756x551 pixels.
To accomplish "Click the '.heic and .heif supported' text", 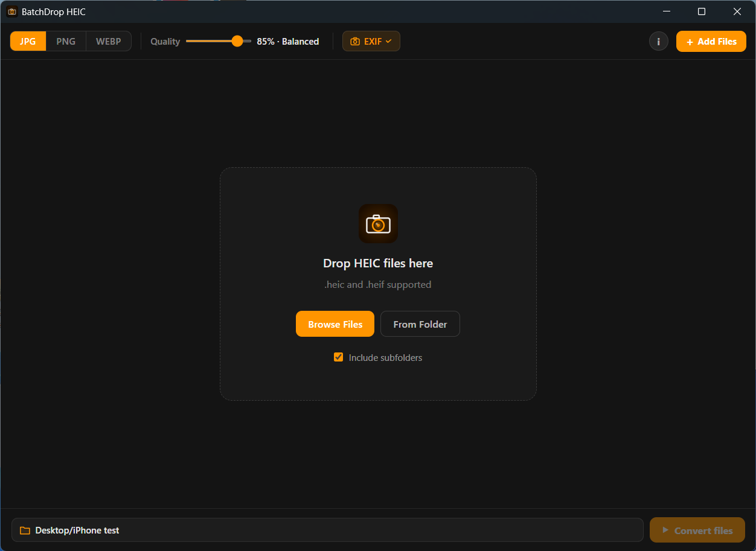I will coord(378,284).
